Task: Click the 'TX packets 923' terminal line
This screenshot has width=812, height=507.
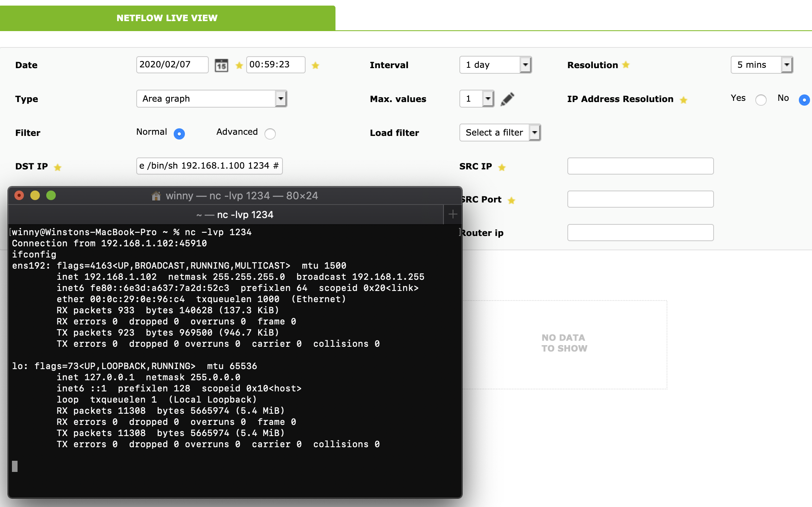Action: coord(168,332)
